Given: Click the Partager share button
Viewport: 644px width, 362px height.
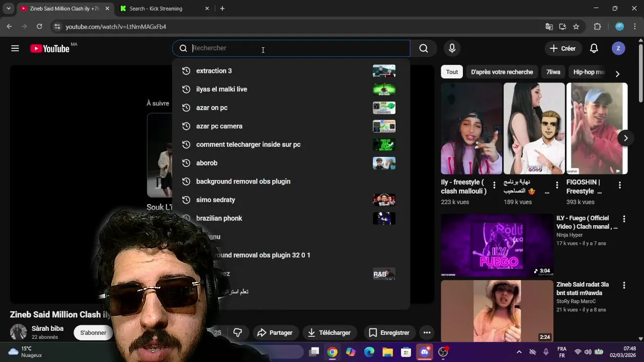Looking at the screenshot, I should pos(275,333).
